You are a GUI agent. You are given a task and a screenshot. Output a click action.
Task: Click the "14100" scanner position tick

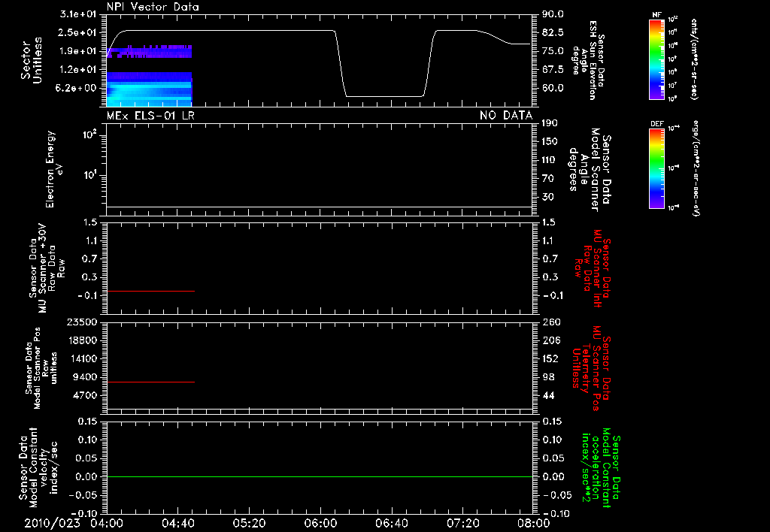click(81, 358)
